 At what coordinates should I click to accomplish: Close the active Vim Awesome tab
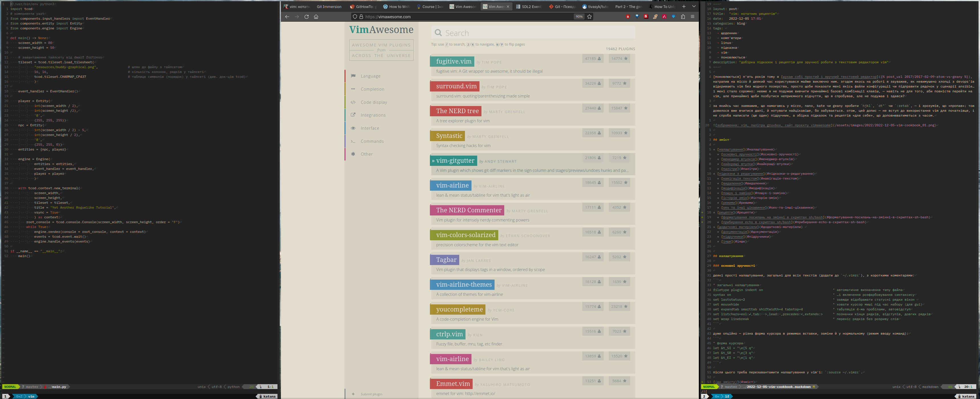click(507, 7)
